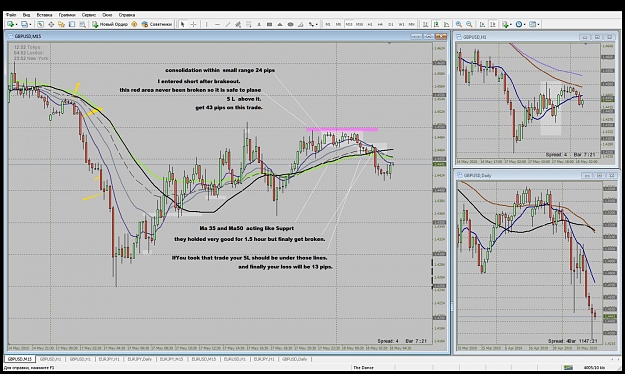
Task: Switch to H4 timeframe
Action: (380, 24)
